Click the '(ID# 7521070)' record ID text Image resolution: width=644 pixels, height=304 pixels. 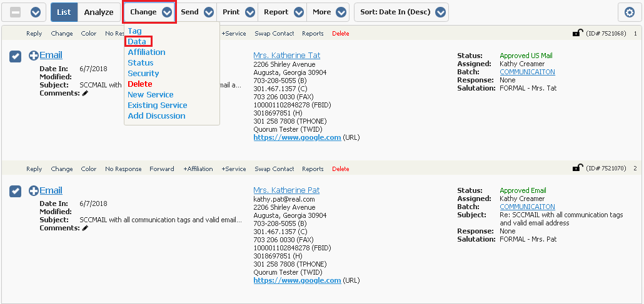click(x=606, y=169)
